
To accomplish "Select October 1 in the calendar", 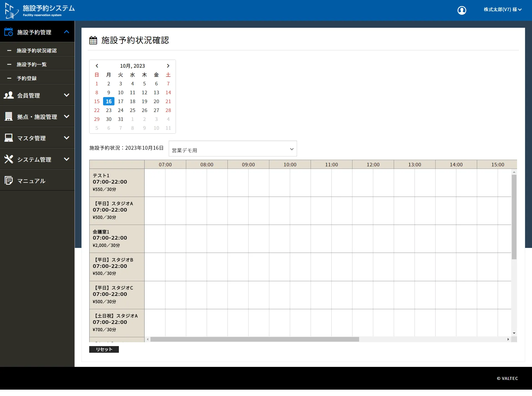I will (97, 84).
